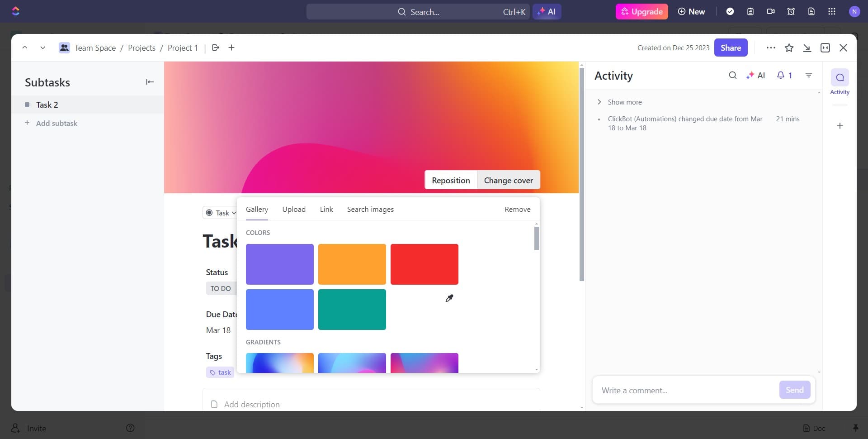This screenshot has height=439, width=868.
Task: Open search within the Activity panel
Action: tap(732, 75)
